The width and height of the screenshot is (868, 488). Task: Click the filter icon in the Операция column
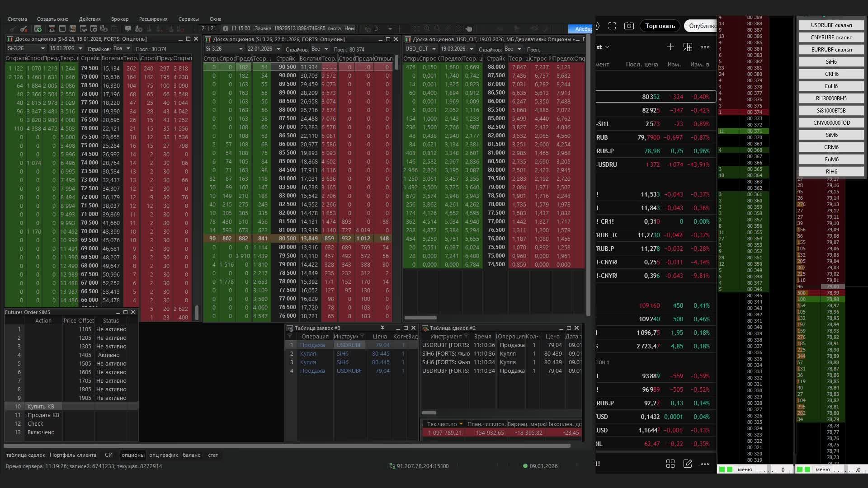pos(290,337)
